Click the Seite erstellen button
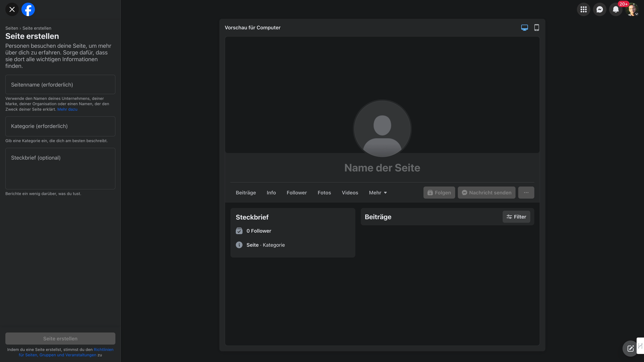The image size is (644, 362). [x=60, y=339]
